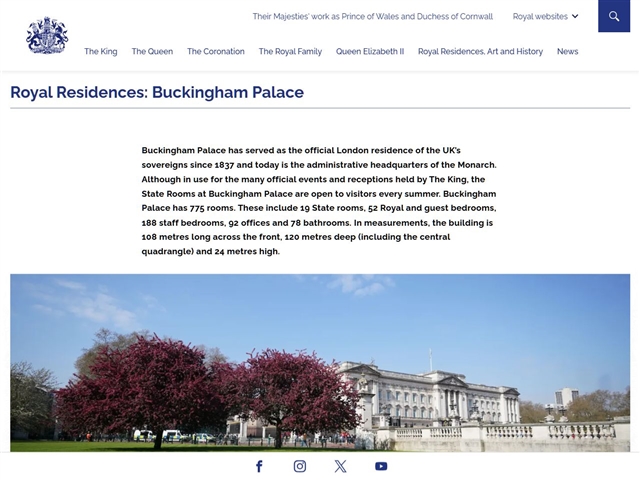Follow link to Their Majesties' work as Prince of Wales

373,16
